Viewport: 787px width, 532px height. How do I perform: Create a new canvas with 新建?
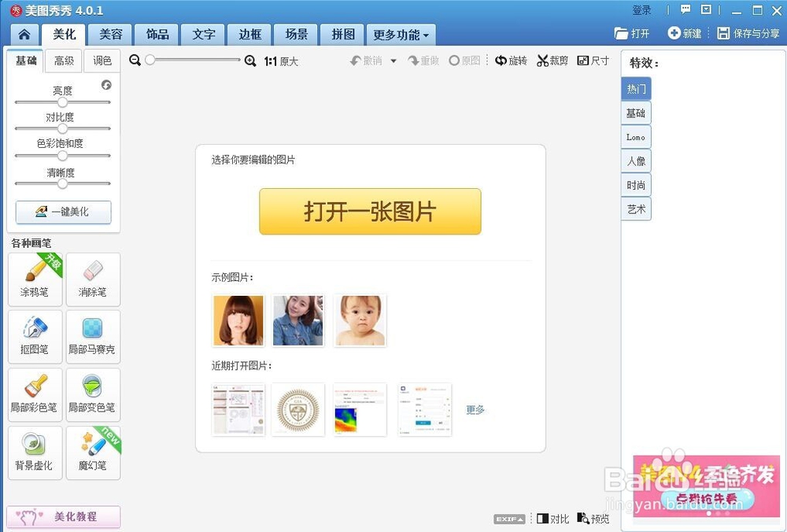684,33
